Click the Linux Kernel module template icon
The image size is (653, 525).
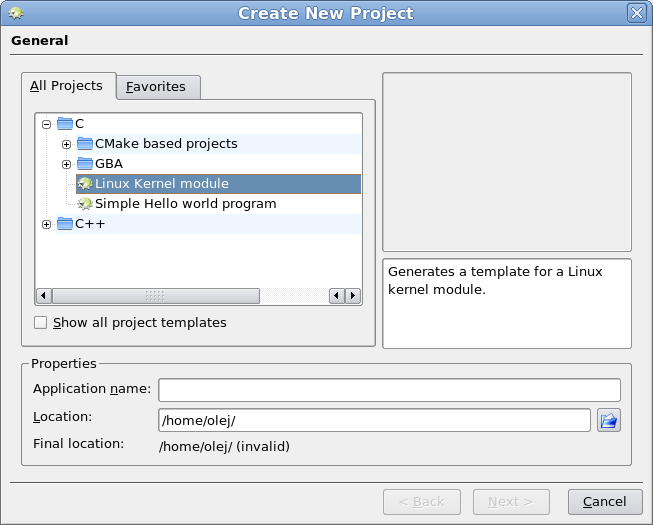(x=85, y=184)
